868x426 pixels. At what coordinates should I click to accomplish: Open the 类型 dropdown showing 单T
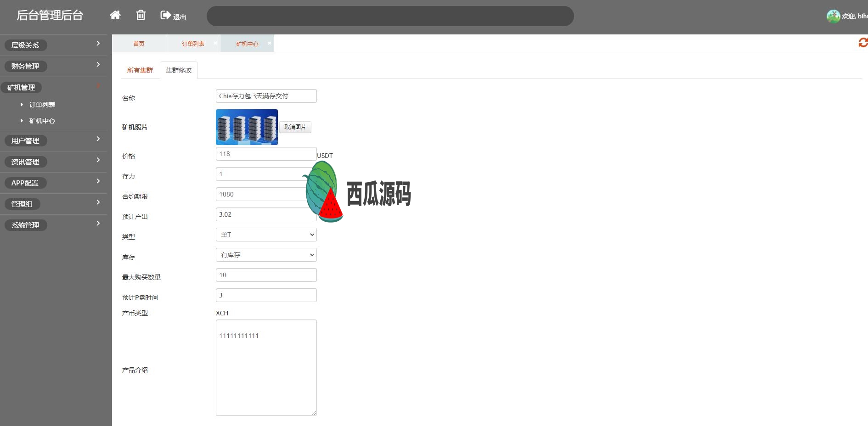point(266,235)
